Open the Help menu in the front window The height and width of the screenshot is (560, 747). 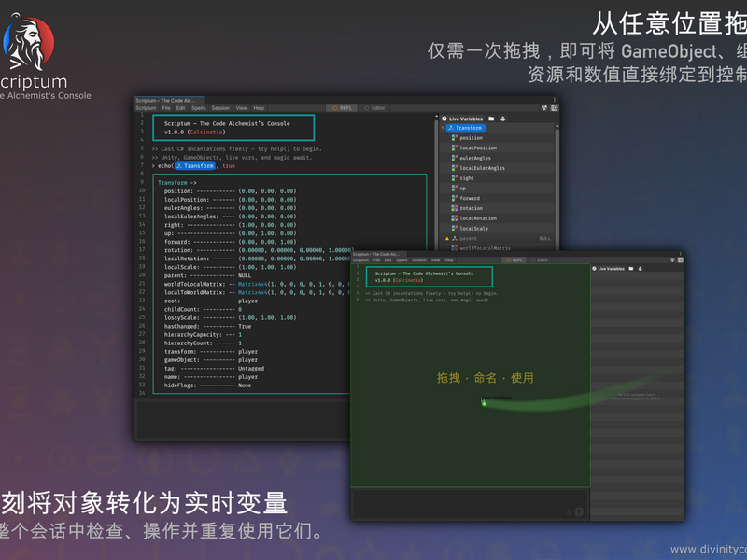coord(449,260)
